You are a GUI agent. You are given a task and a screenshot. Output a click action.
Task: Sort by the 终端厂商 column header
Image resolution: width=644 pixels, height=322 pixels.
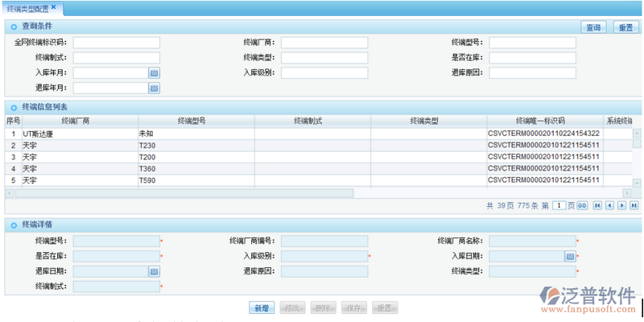[x=75, y=121]
